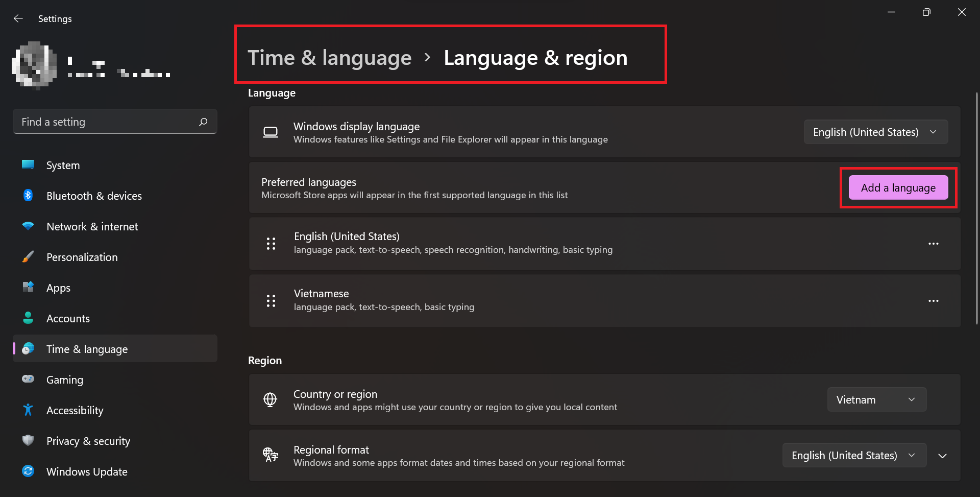980x497 pixels.
Task: Open Bluetooth & devices page
Action: [115, 196]
